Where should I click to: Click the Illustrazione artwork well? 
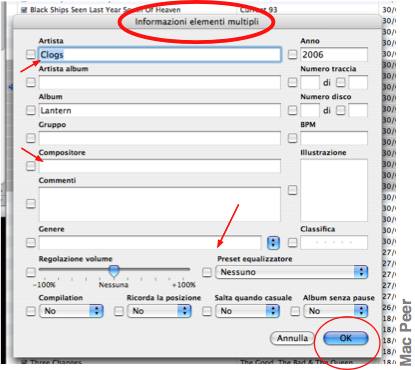pos(334,190)
